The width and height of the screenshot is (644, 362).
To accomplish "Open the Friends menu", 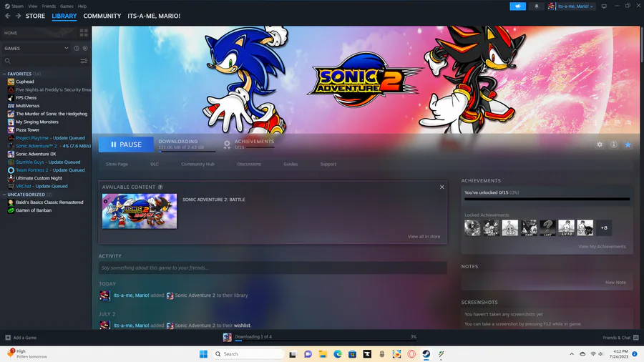I will point(49,6).
